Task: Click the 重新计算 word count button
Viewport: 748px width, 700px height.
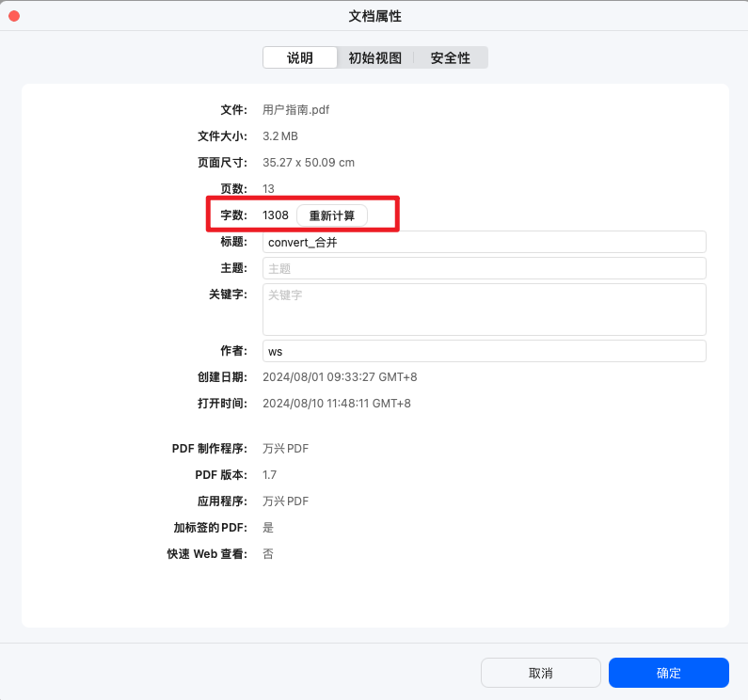Action: (332, 215)
